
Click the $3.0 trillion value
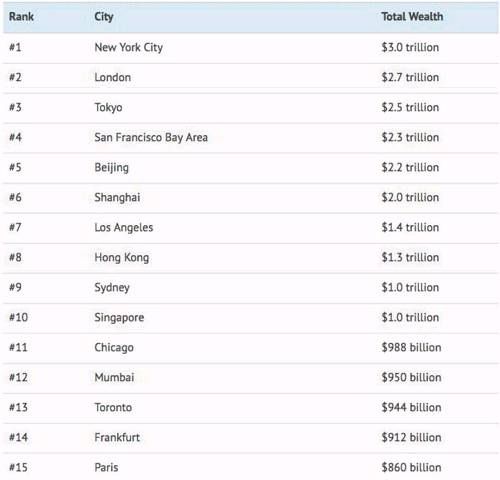(410, 47)
